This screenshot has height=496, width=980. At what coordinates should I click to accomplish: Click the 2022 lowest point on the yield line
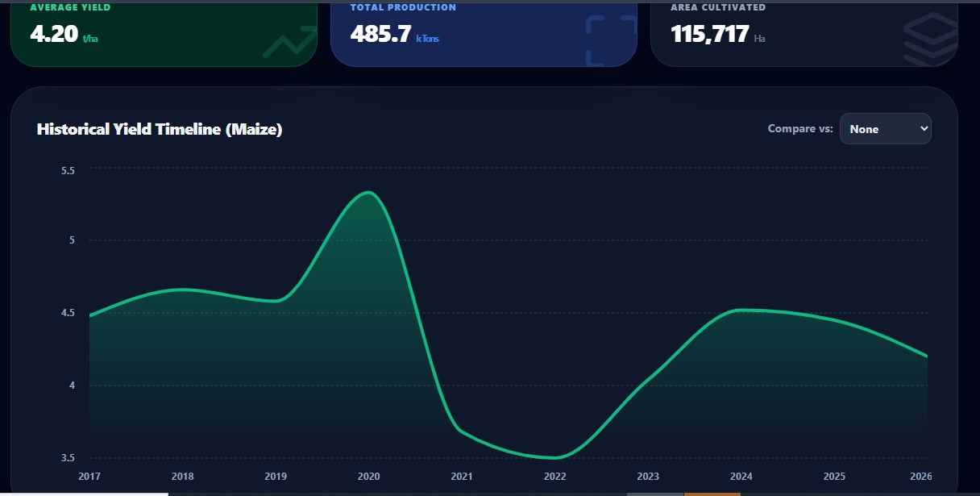555,457
